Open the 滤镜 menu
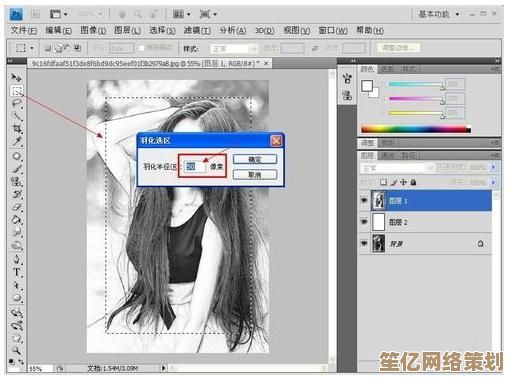 point(197,30)
